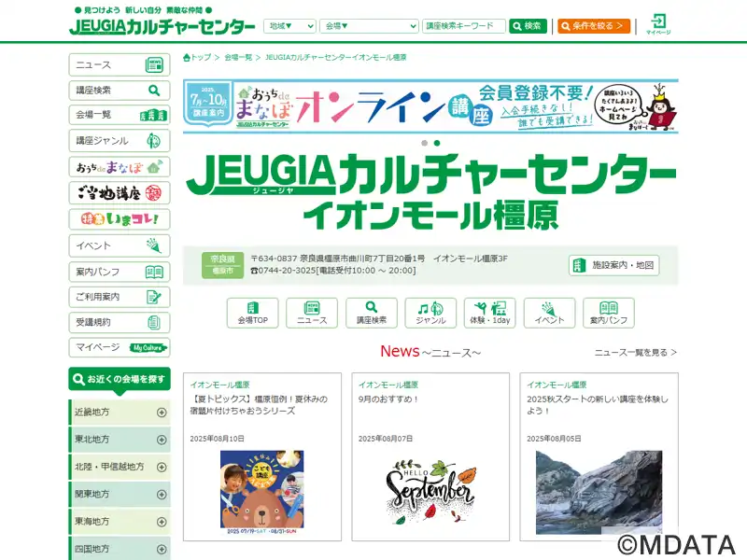This screenshot has height=560, width=747.
Task: Open 講座検索 in the left sidebar
Action: 120,90
